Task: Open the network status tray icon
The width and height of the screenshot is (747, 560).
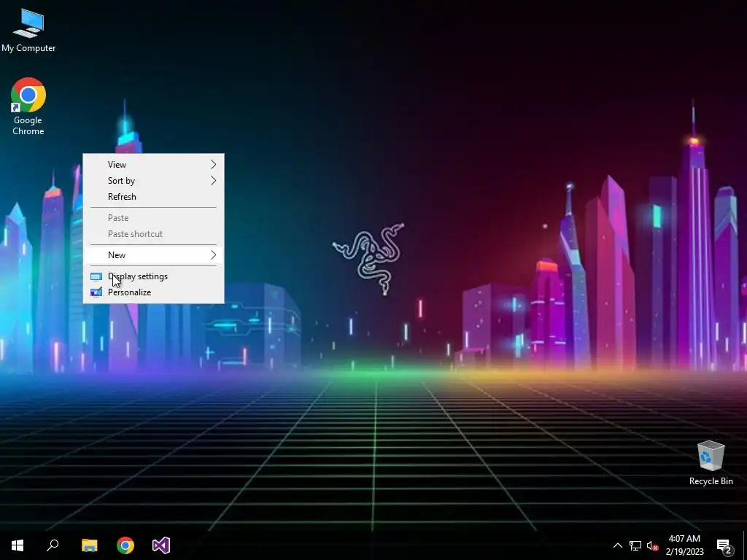Action: tap(635, 545)
